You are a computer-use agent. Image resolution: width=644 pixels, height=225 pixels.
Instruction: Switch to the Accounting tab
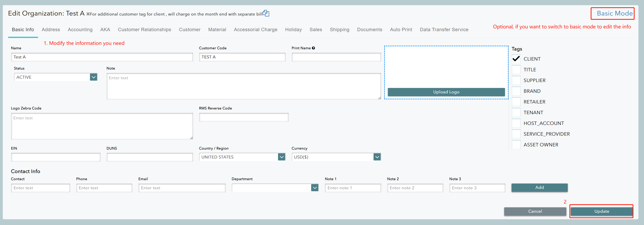tap(80, 30)
